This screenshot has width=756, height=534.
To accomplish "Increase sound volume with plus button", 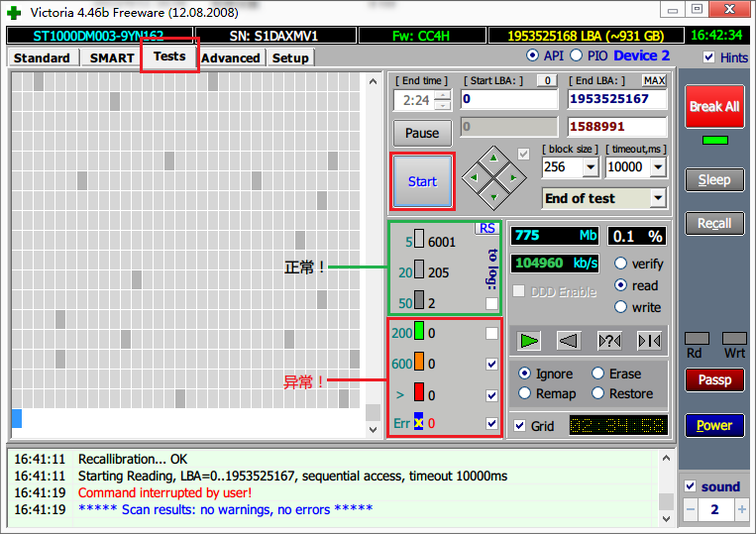I will [x=741, y=509].
